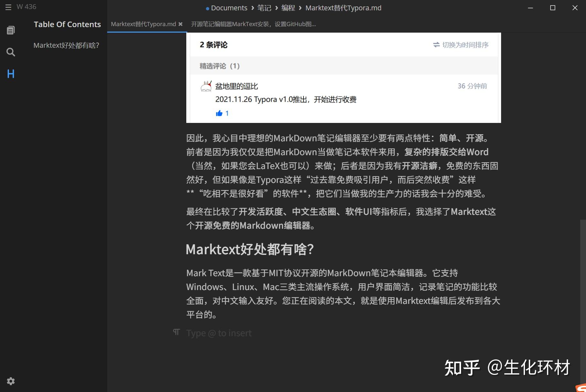Click the W 436 word count indicator
This screenshot has height=392, width=586.
(x=26, y=6)
